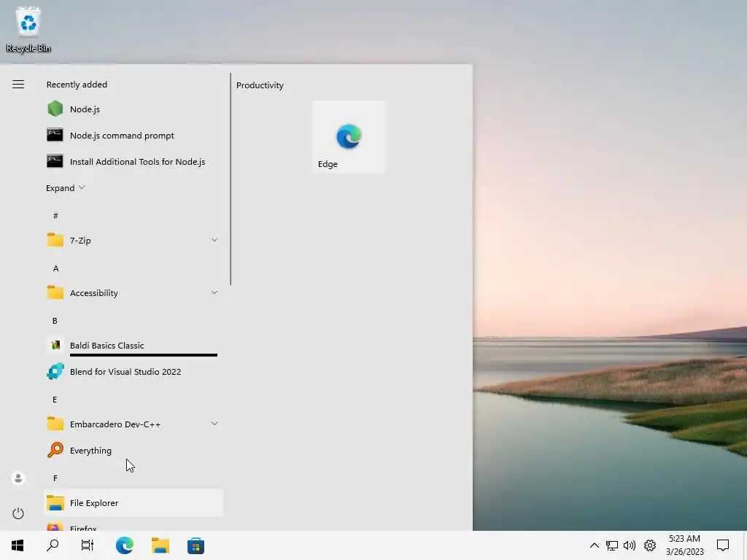Click the Recently added heading
This screenshot has height=560, width=747.
tap(77, 85)
